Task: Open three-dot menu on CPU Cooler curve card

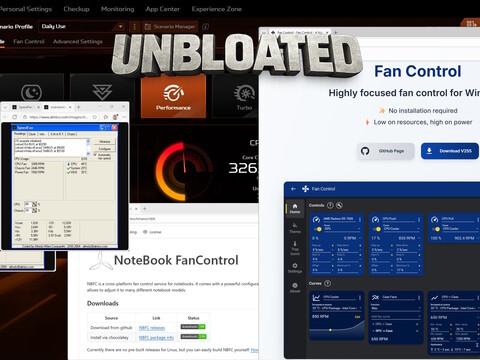Action: pyautogui.click(x=360, y=297)
